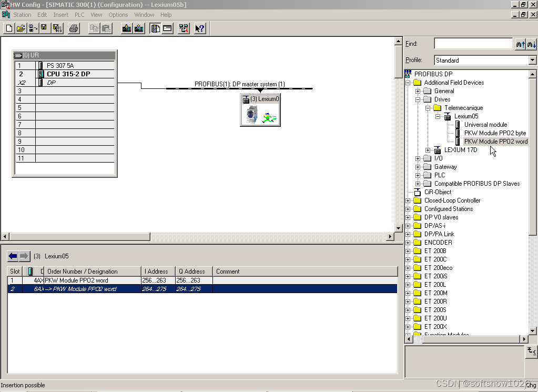
Task: Open the Options menu
Action: 118,15
